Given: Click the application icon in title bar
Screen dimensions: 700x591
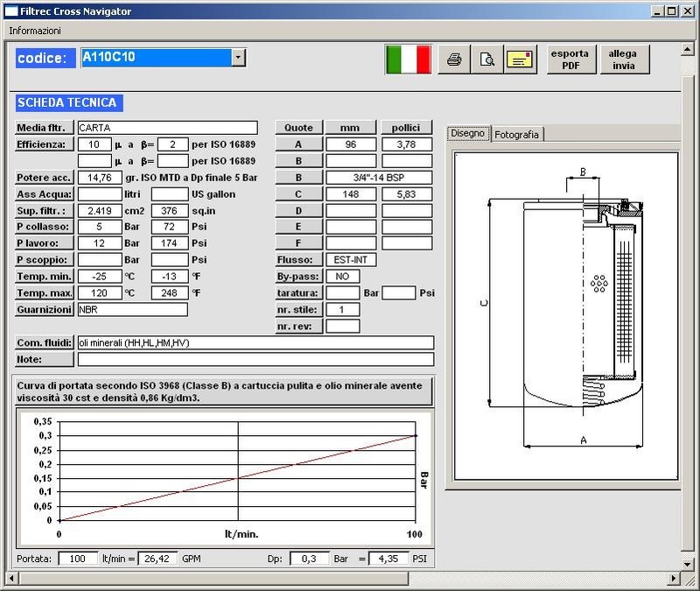Looking at the screenshot, I should 10,11.
